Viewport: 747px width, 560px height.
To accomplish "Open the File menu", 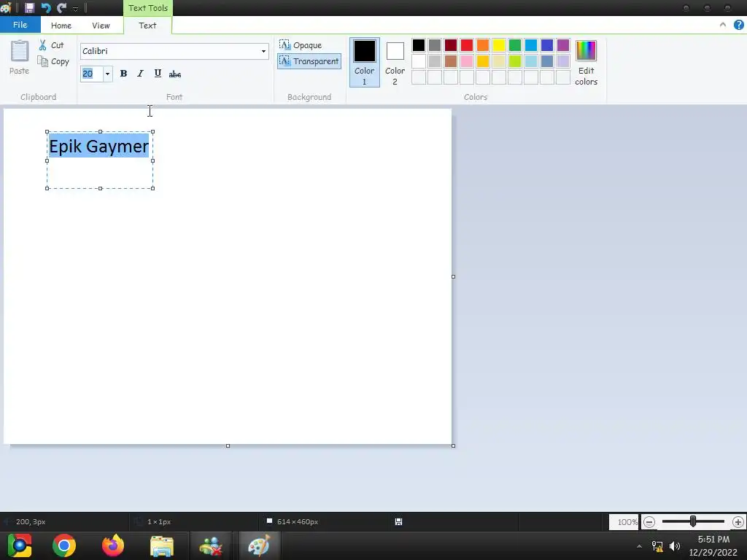I will [x=20, y=25].
